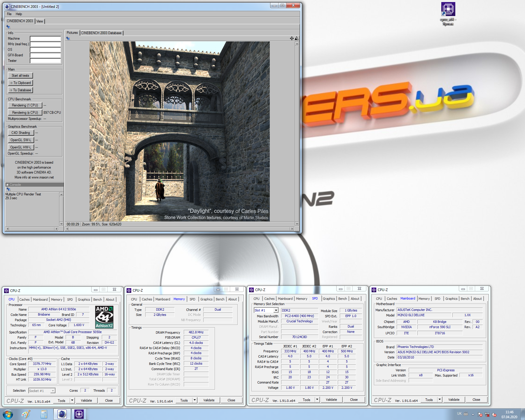The width and height of the screenshot is (525, 420).
Task: Click the rendered Daylight image in Pictures
Action: (x=180, y=131)
